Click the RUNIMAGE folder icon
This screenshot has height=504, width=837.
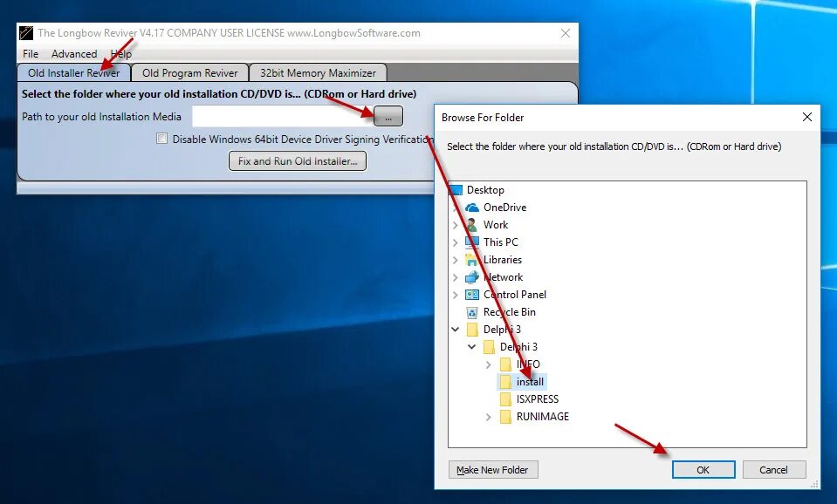(x=505, y=417)
